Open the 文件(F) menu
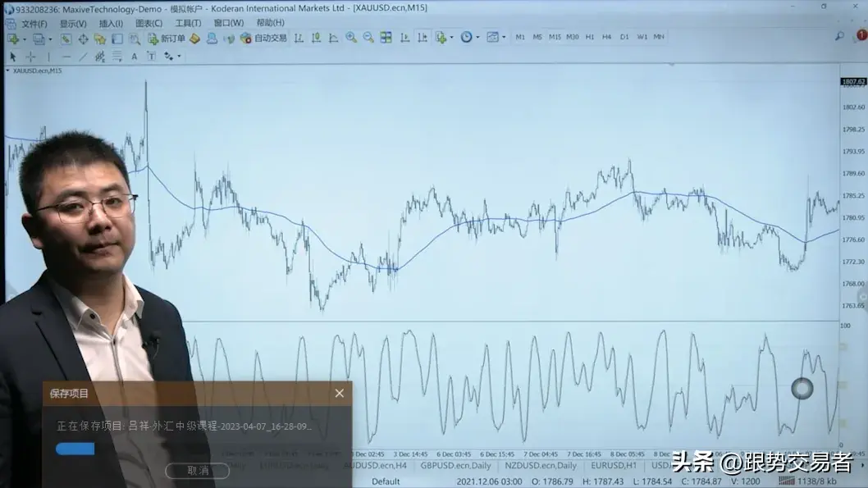The width and height of the screenshot is (868, 488). point(34,24)
